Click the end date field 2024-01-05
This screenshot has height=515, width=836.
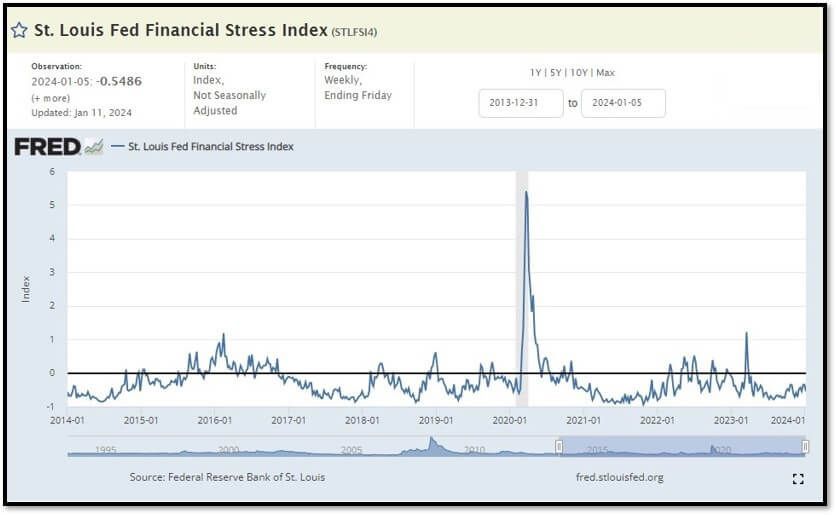tap(623, 103)
